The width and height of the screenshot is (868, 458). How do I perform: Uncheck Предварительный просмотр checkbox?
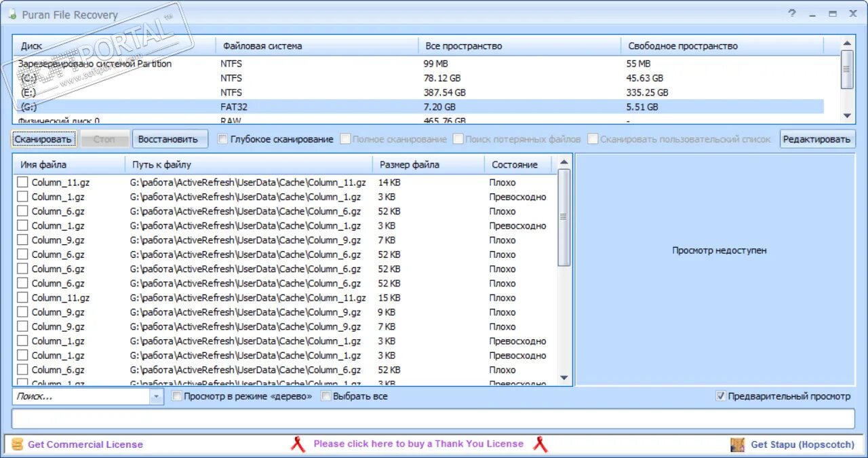click(x=721, y=396)
